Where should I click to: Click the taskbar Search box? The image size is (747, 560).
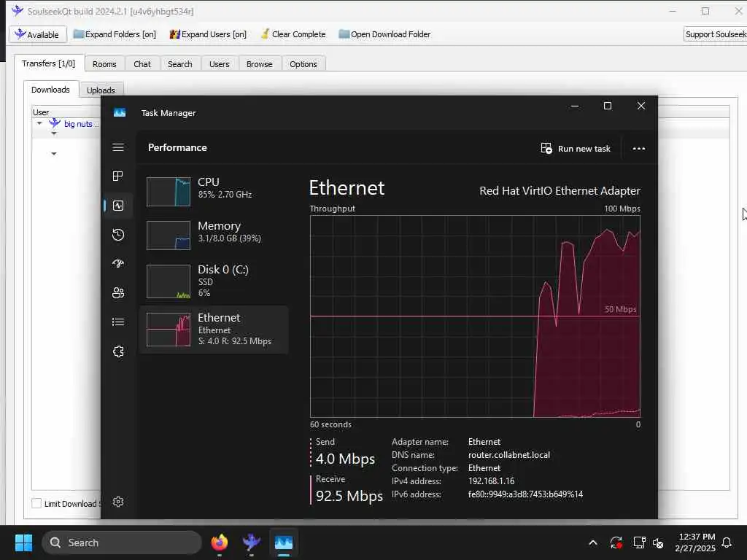122,542
